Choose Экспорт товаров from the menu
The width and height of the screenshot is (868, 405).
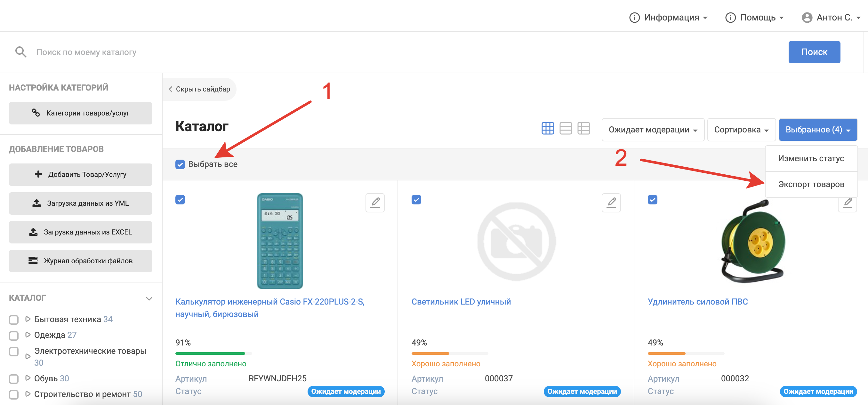[x=811, y=184]
